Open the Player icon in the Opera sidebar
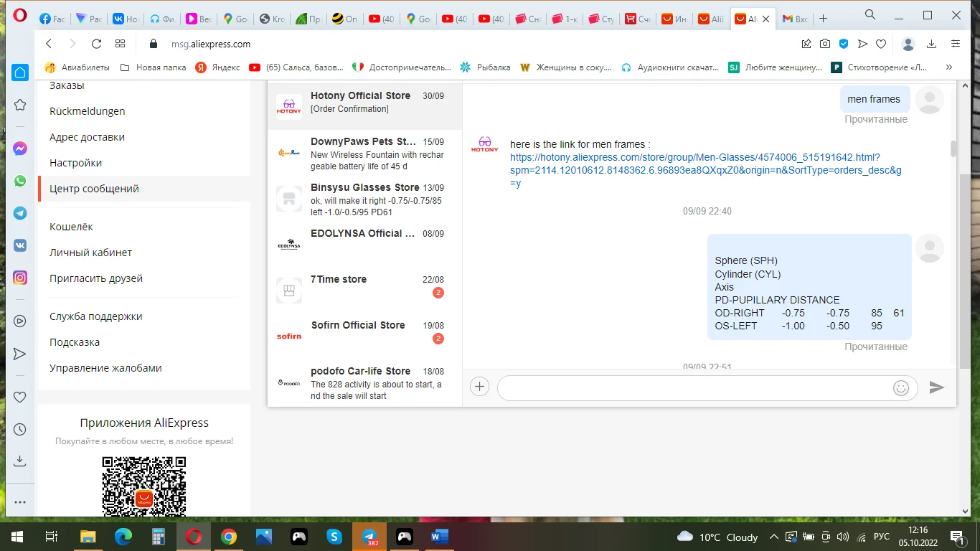 click(20, 321)
